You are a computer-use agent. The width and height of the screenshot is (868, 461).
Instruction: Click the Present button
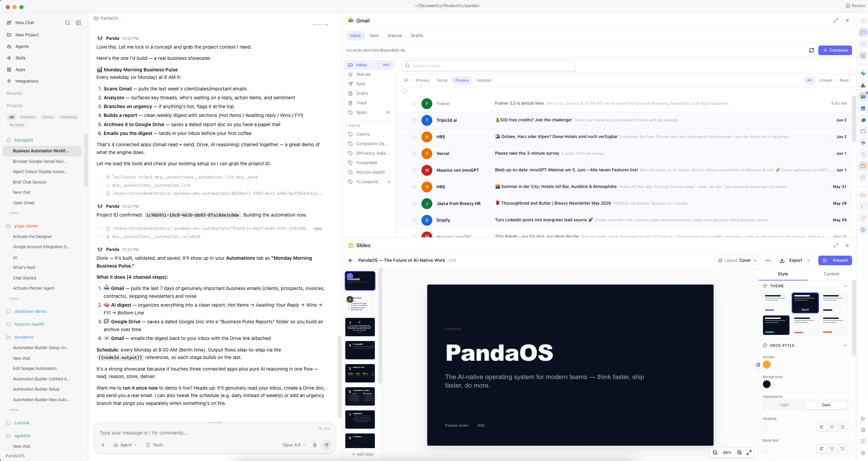click(835, 260)
